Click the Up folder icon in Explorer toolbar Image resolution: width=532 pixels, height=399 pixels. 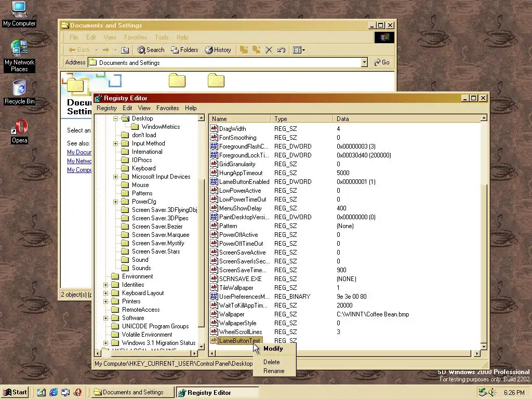point(125,50)
